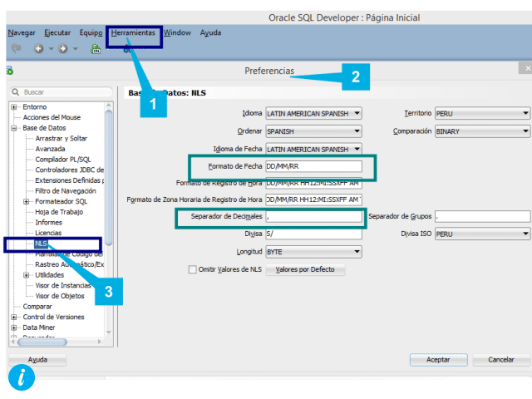Image resolution: width=532 pixels, height=399 pixels.
Task: Expand the Utilidades tree node
Action: 26,275
